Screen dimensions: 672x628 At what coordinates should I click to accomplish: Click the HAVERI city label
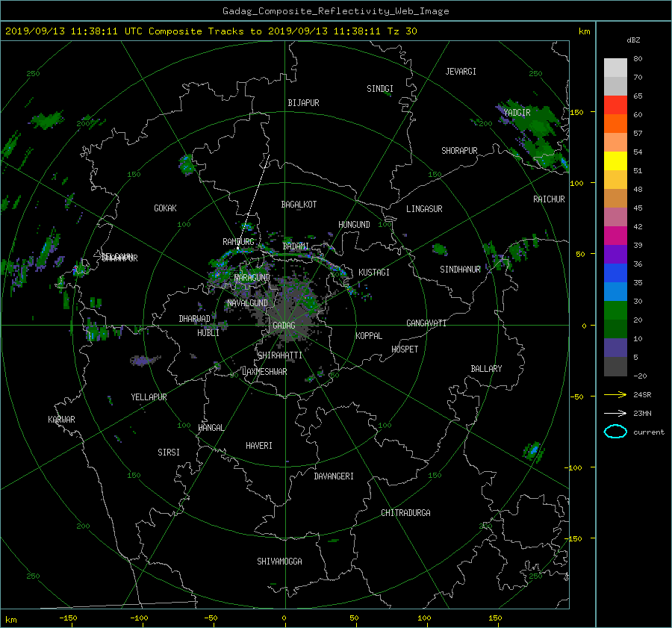(259, 446)
